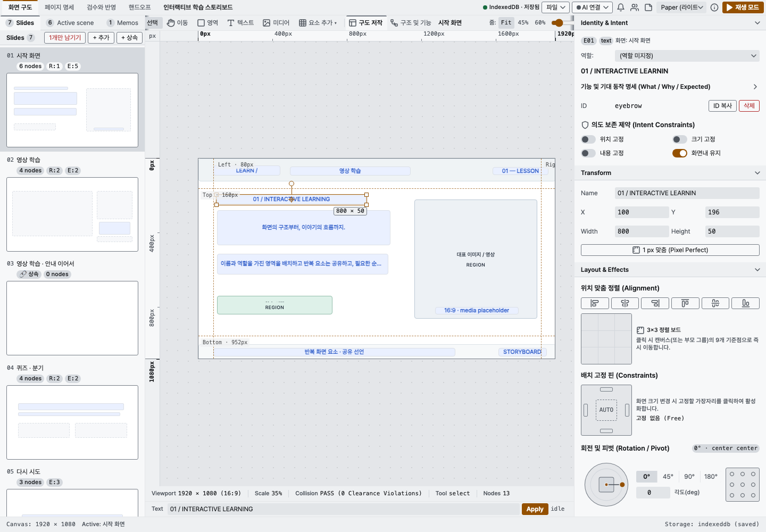Select the 이동 hand tool
This screenshot has height=532, width=766.
pos(177,23)
